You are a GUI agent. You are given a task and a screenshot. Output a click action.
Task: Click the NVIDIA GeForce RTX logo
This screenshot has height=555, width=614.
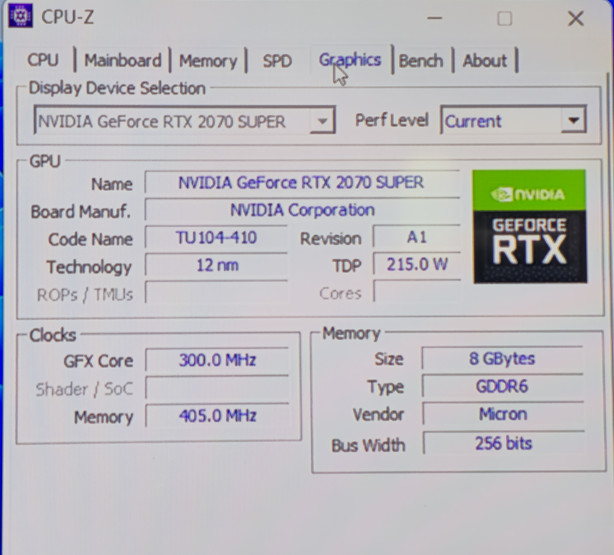pyautogui.click(x=529, y=225)
